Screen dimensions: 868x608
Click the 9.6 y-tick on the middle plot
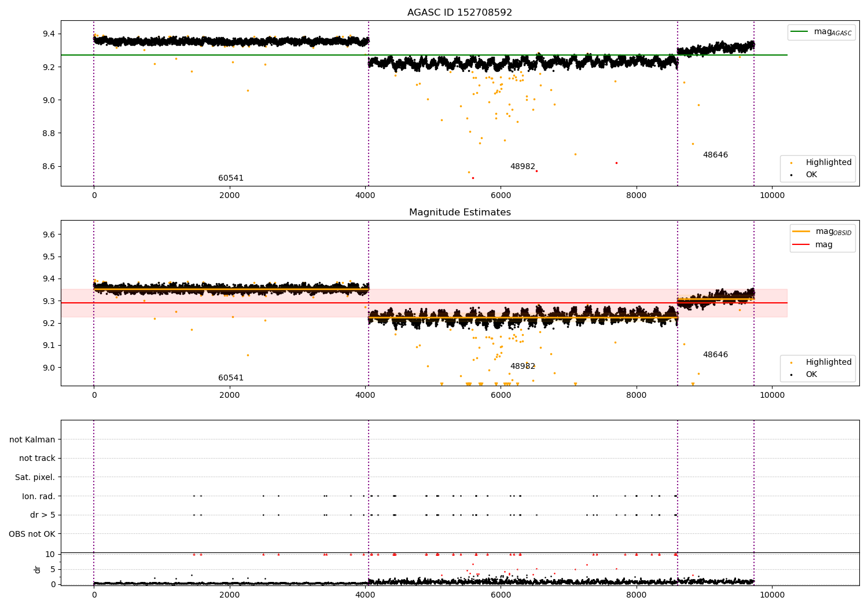[x=49, y=235]
